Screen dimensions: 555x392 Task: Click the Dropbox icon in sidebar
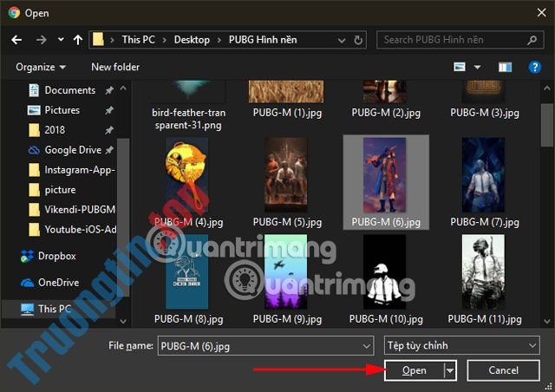(27, 256)
